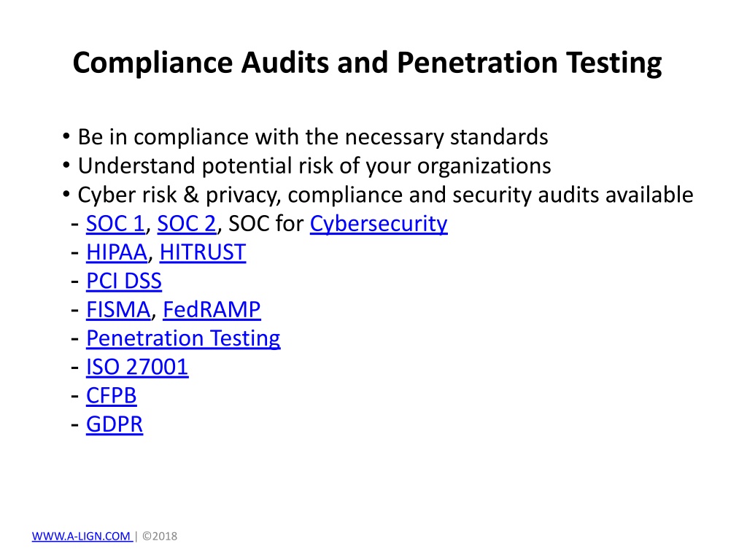The height and width of the screenshot is (560, 747).
Task: Click the plain 'SOC for' text
Action: (266, 224)
